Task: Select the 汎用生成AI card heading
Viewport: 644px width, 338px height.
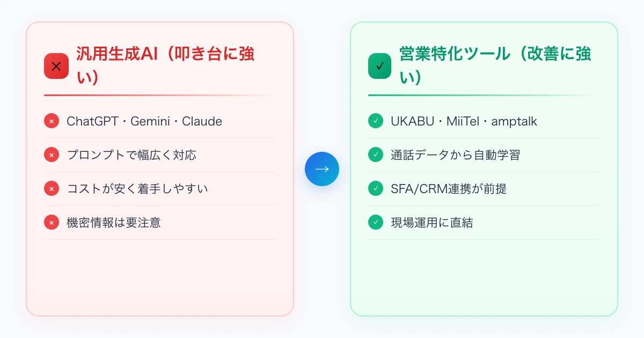Action: point(165,66)
